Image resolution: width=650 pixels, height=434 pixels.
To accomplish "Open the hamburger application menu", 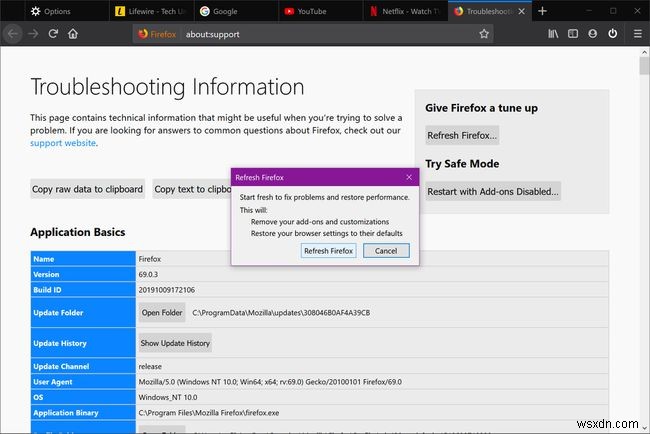I will (638, 34).
